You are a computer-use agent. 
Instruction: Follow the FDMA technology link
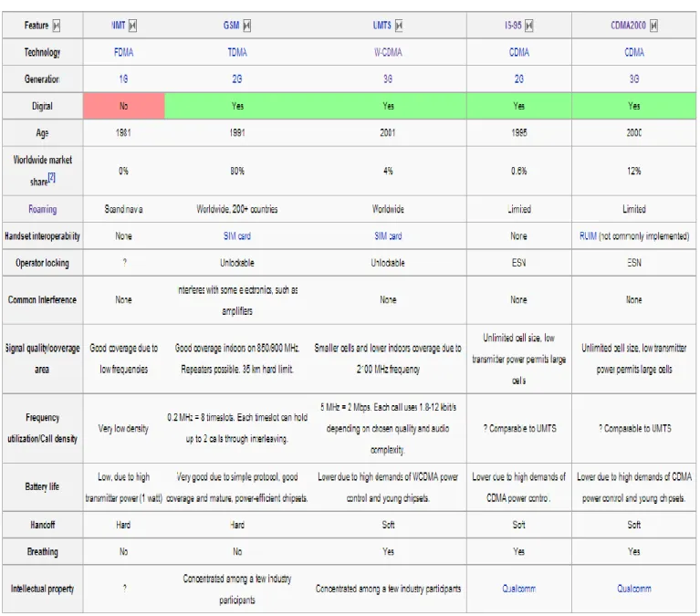coord(123,52)
